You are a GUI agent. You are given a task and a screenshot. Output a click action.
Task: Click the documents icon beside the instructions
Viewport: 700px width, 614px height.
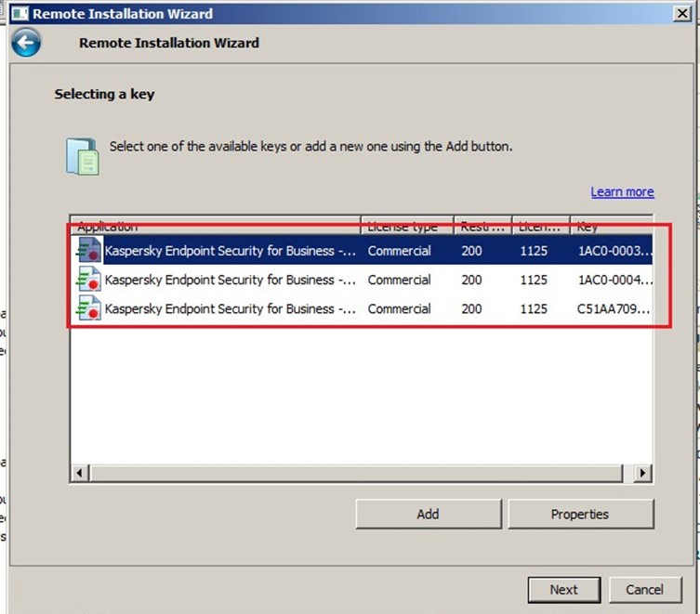[83, 156]
